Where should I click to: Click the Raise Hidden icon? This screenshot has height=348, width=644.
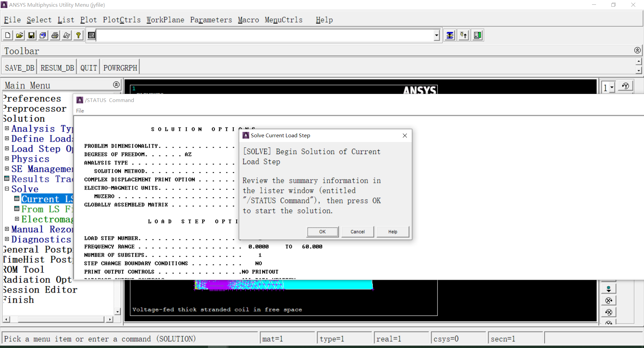coord(450,35)
